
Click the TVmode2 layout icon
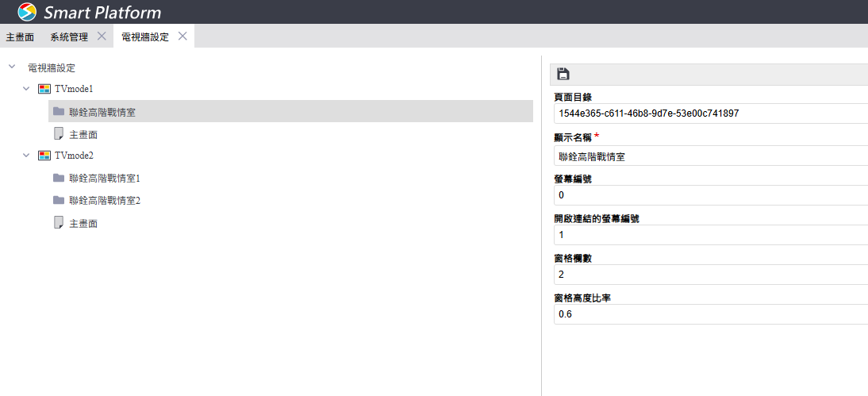pos(44,156)
